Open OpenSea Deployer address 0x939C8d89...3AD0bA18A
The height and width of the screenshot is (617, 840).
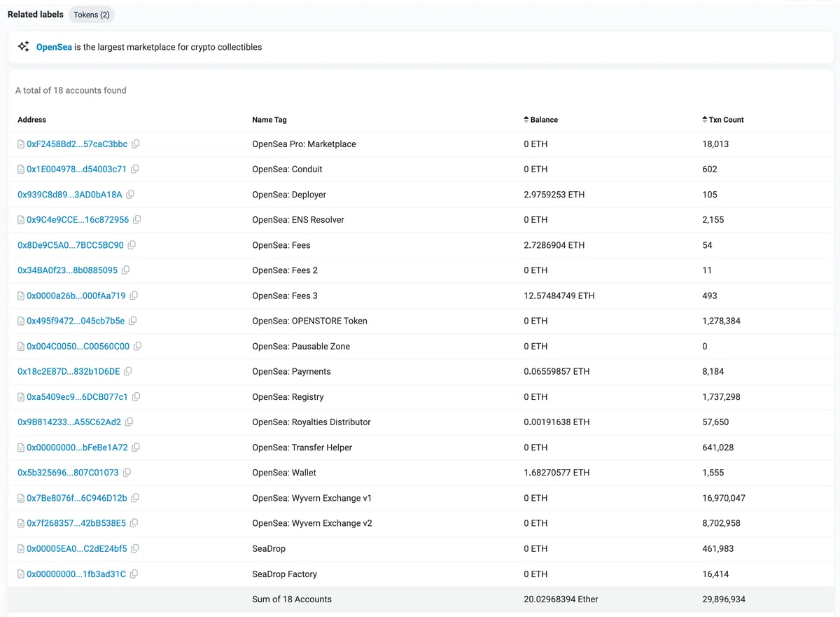coord(70,194)
